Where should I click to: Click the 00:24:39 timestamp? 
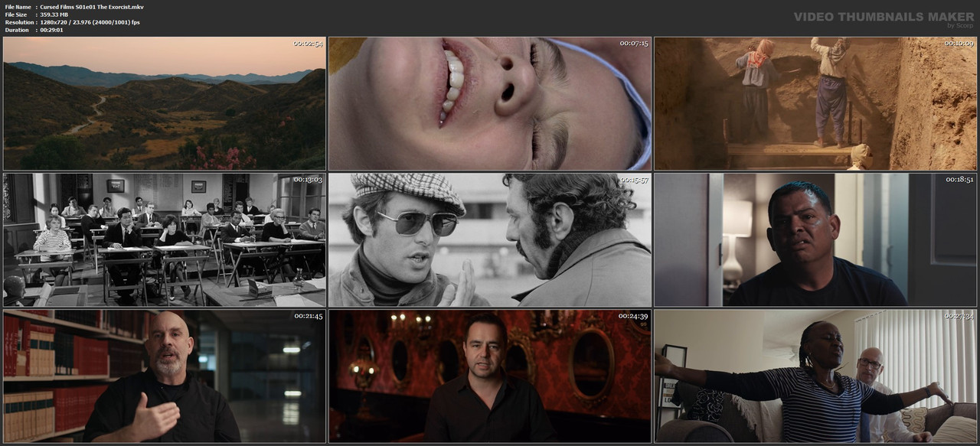pos(634,316)
